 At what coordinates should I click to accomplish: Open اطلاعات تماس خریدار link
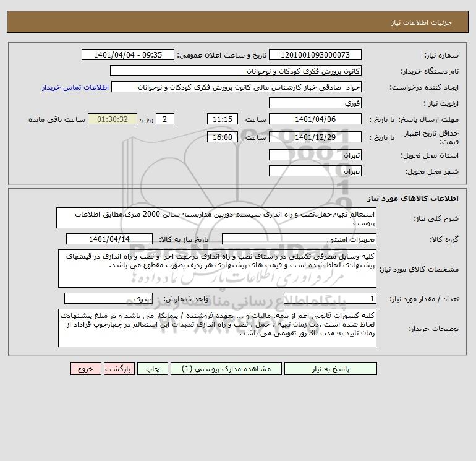(75, 87)
